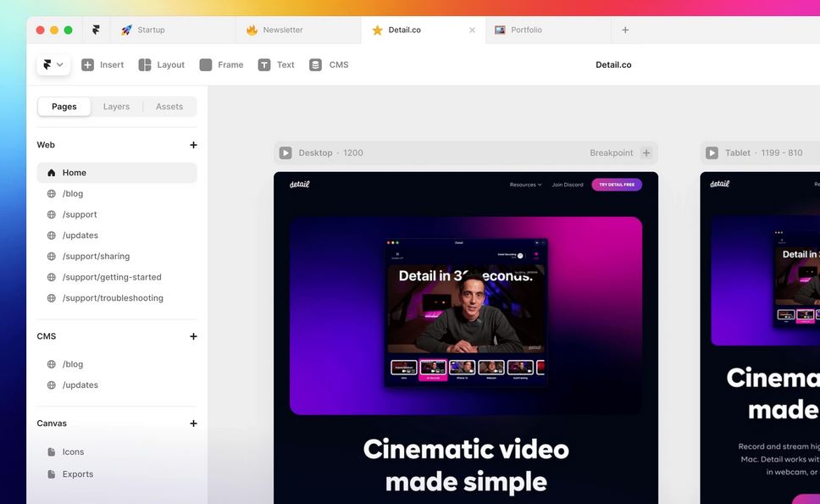Click the Framer home icon in tab bar
Image resolution: width=820 pixels, height=504 pixels.
pyautogui.click(x=96, y=30)
